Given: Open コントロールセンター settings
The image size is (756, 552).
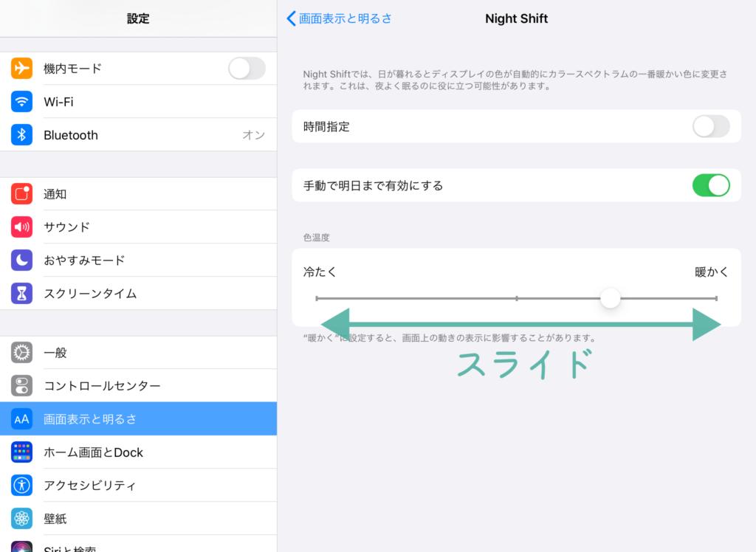Looking at the screenshot, I should (138, 386).
